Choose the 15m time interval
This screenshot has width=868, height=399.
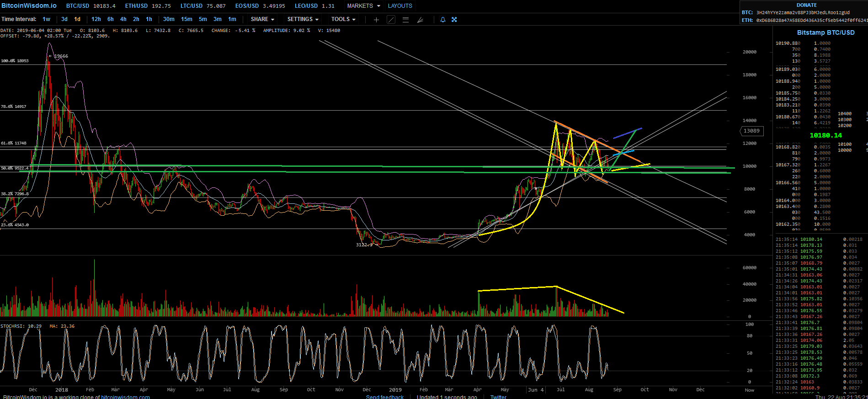pos(186,19)
